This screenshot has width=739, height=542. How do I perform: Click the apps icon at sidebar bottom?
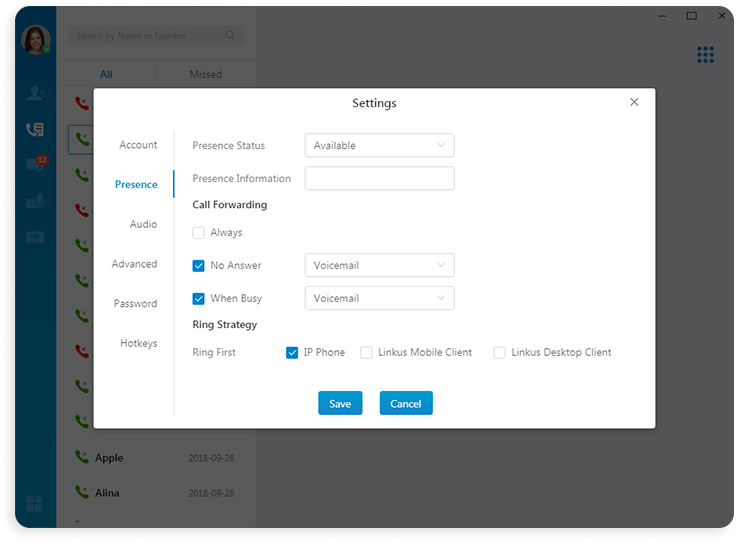pos(35,503)
